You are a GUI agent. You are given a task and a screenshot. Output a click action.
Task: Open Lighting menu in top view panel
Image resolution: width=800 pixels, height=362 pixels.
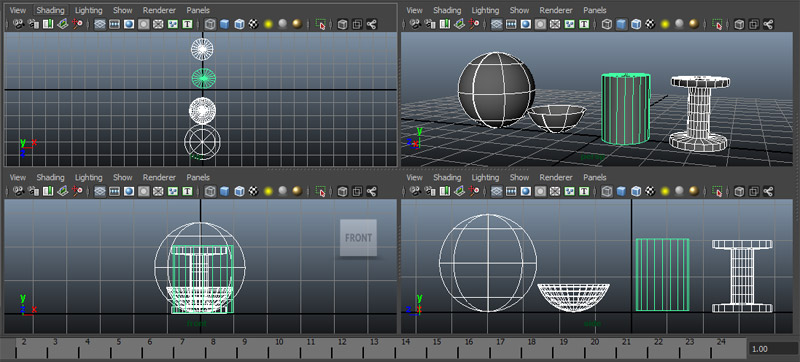point(89,10)
